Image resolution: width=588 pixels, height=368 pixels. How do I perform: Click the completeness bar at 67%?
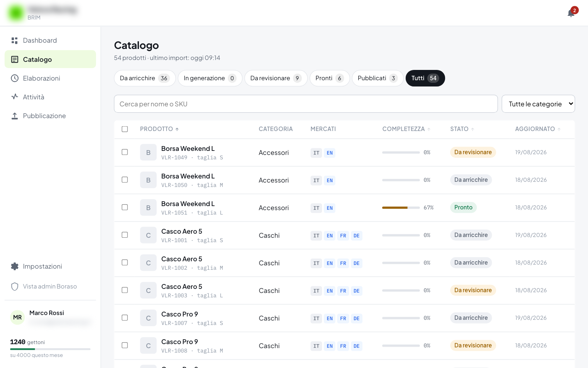401,208
